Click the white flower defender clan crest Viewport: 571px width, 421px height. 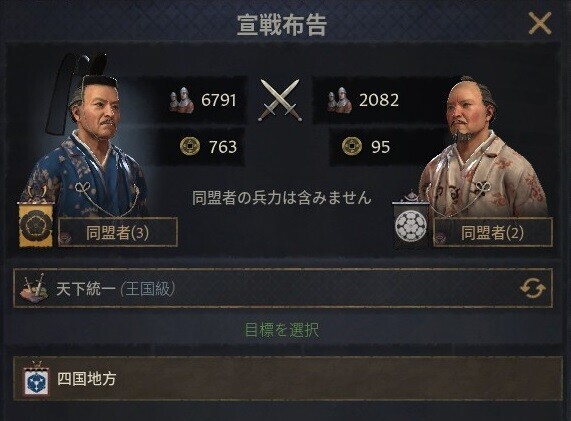[410, 225]
